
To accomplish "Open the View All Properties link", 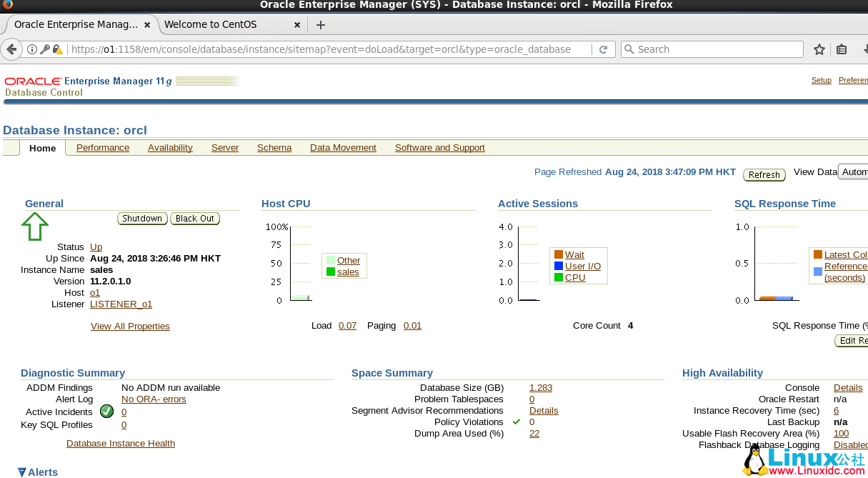I will coord(130,326).
